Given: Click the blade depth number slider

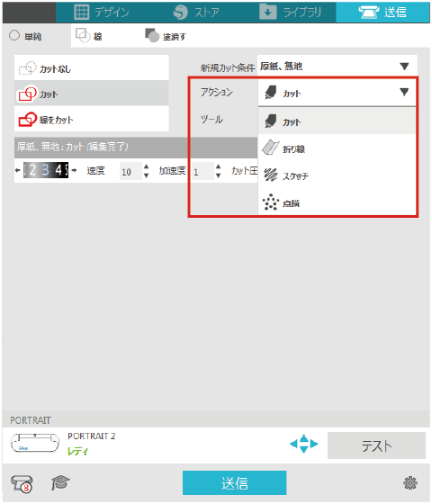Looking at the screenshot, I should 46,170.
